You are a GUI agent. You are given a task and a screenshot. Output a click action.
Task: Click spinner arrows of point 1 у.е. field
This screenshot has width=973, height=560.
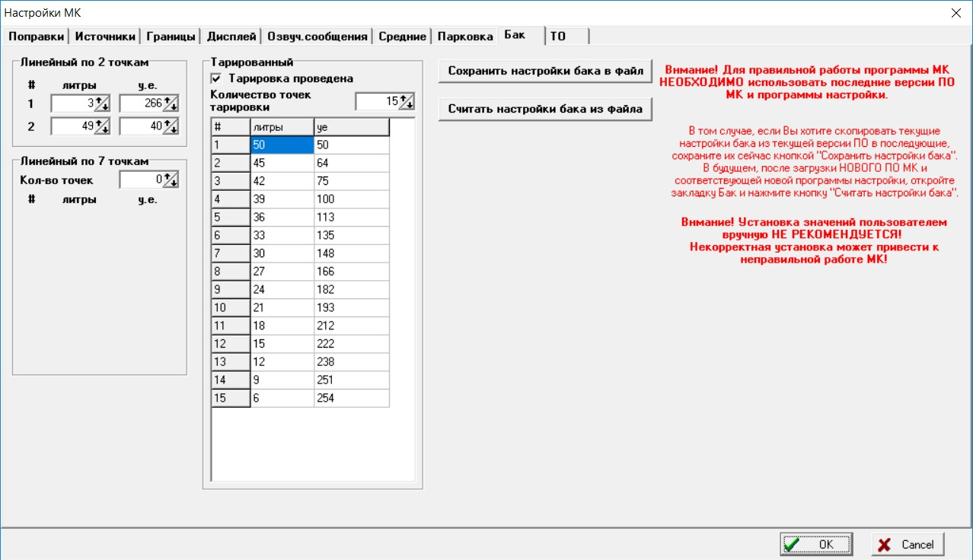[x=171, y=104]
